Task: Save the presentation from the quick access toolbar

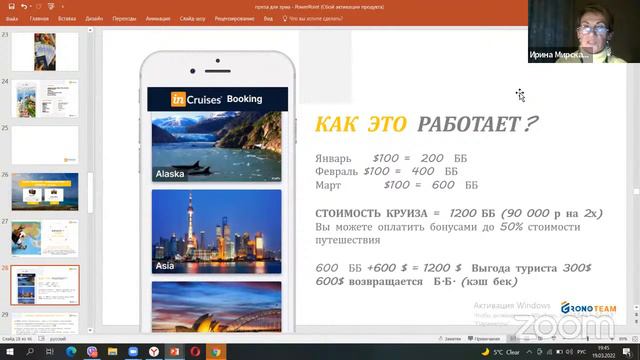Action: click(x=11, y=7)
